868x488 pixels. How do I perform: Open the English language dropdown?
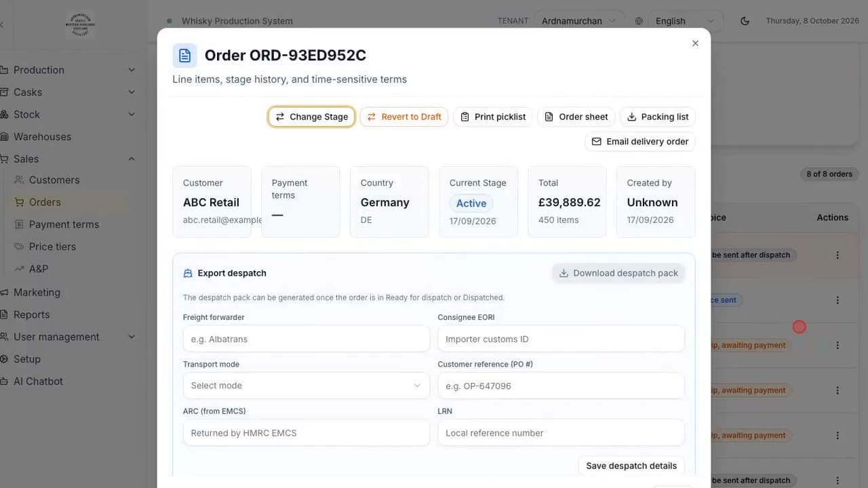tap(686, 21)
